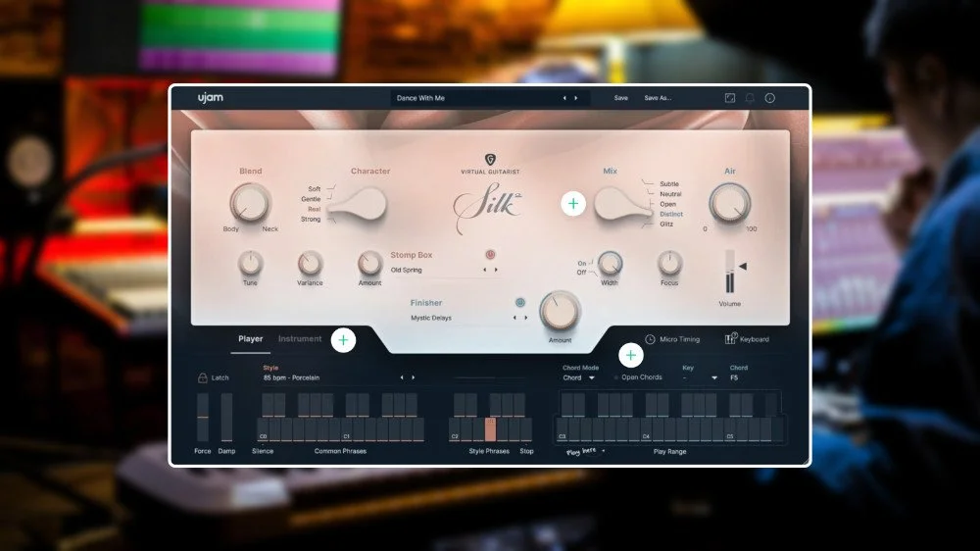Select previous Finisher effect arrow

514,318
